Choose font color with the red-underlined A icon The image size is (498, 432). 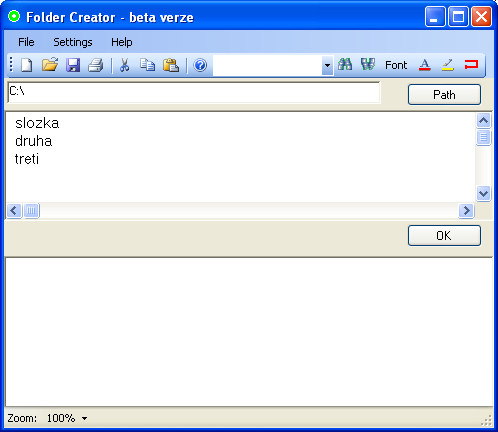coord(424,65)
